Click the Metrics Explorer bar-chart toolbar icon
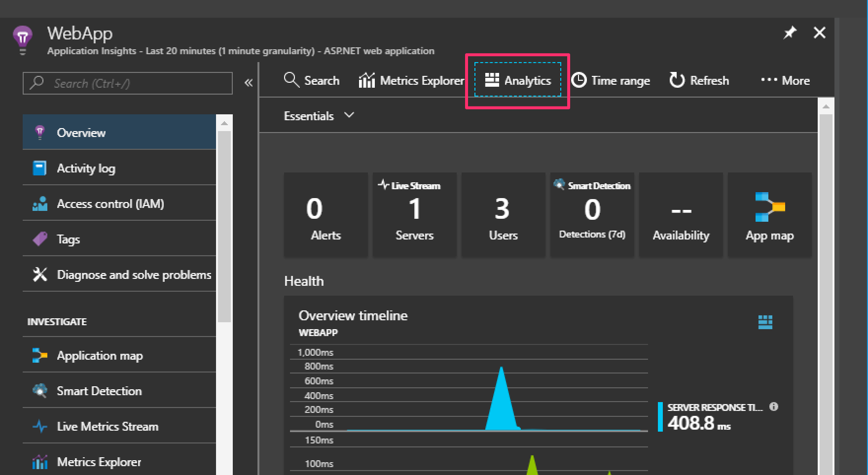The height and width of the screenshot is (475, 868). 366,80
